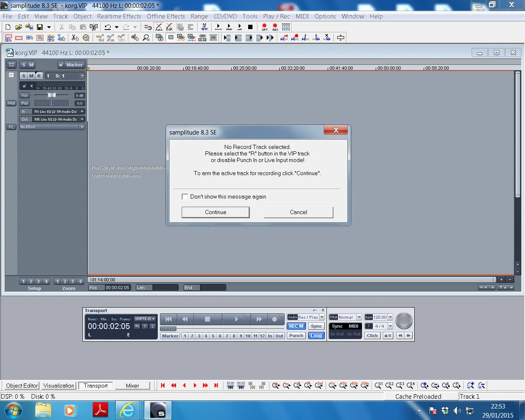Viewport: 525px width, 420px height.
Task: Click the lock objects padlock icon
Action: tap(159, 38)
